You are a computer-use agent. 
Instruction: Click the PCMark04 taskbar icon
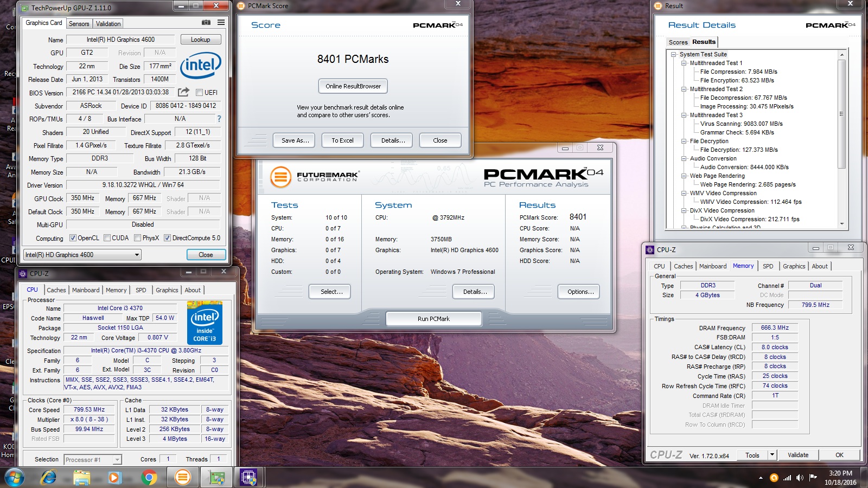[183, 478]
